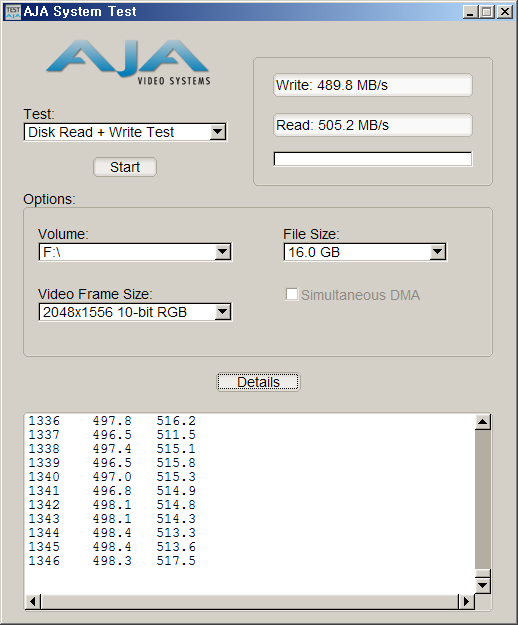518x625 pixels.
Task: Start the disk test
Action: [125, 167]
